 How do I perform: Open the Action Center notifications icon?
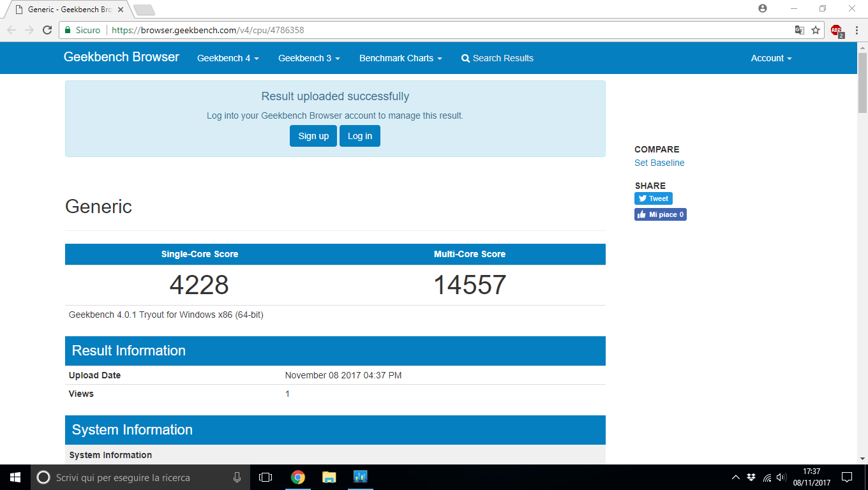coord(847,477)
